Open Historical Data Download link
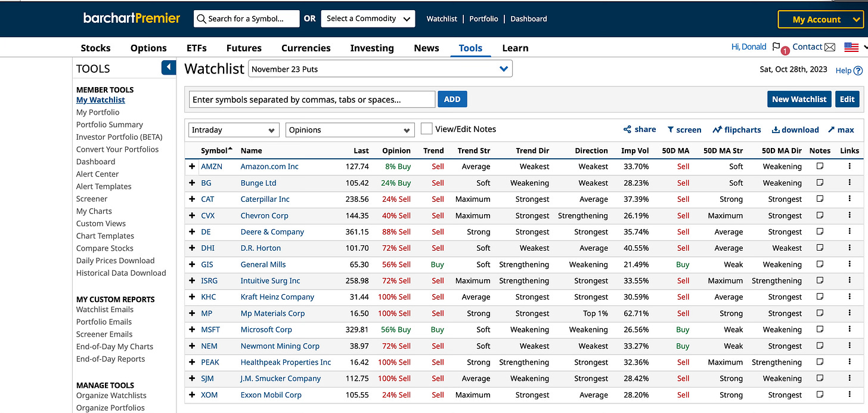This screenshot has height=413, width=868. click(121, 273)
